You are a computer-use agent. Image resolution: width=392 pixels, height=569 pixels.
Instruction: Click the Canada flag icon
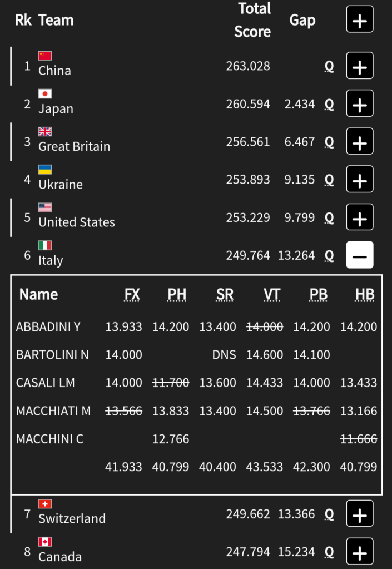[x=45, y=542]
